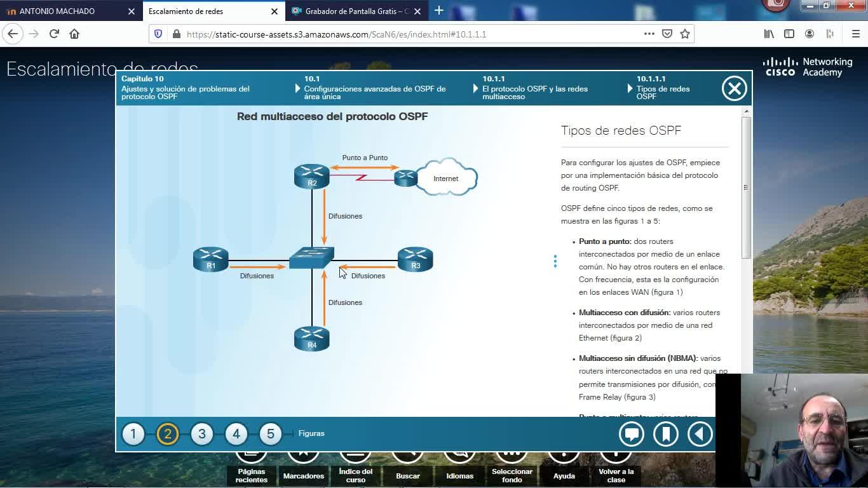View site security via lock icon

point(175,34)
